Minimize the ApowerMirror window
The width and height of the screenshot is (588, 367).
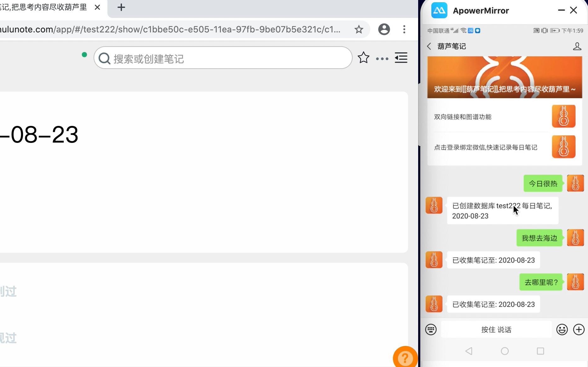pyautogui.click(x=561, y=10)
